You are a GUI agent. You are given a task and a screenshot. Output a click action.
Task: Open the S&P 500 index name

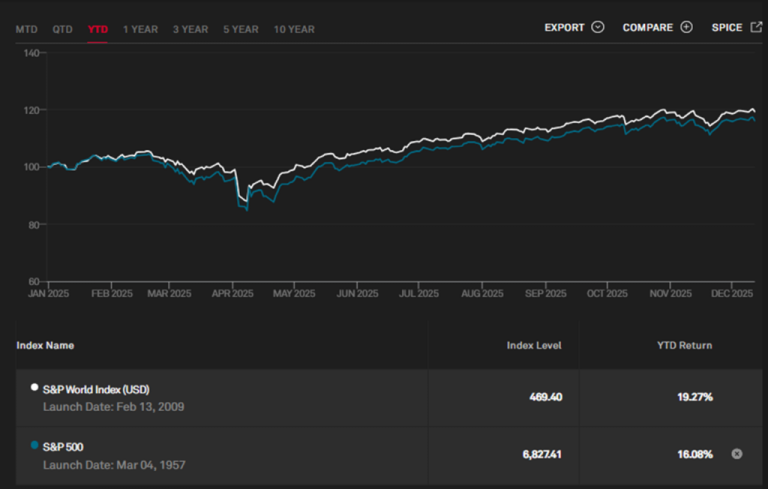click(x=64, y=446)
